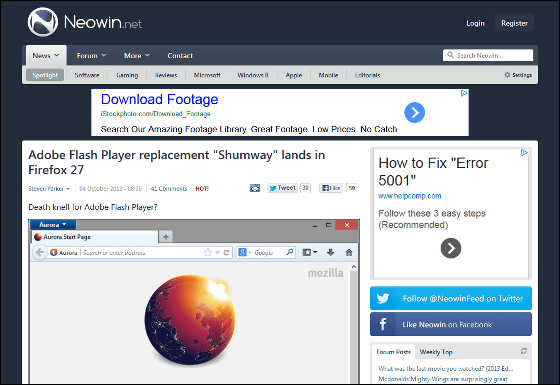Click the Tweet button
This screenshot has width=560, height=385.
[282, 188]
